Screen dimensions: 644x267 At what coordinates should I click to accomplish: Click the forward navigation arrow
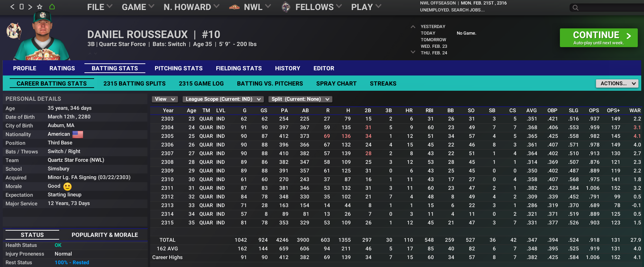pos(30,7)
